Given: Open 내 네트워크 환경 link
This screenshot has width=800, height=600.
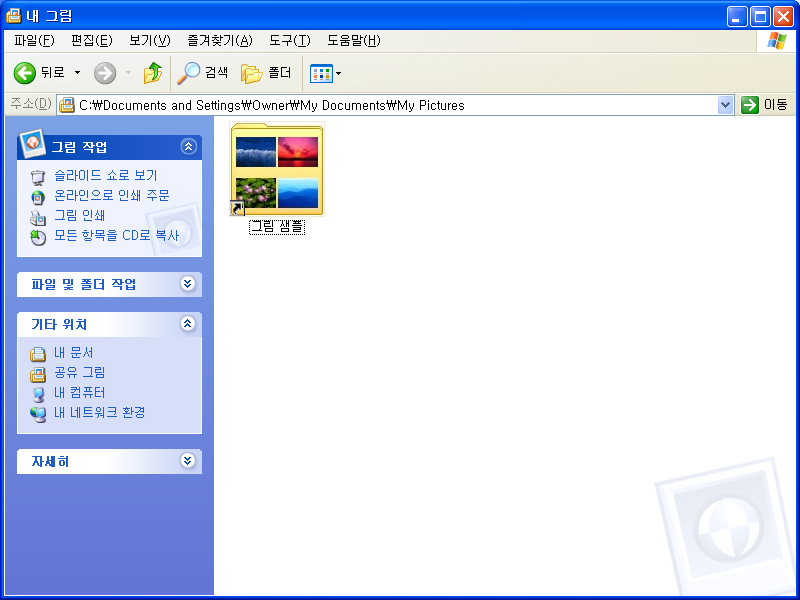Looking at the screenshot, I should (x=99, y=412).
